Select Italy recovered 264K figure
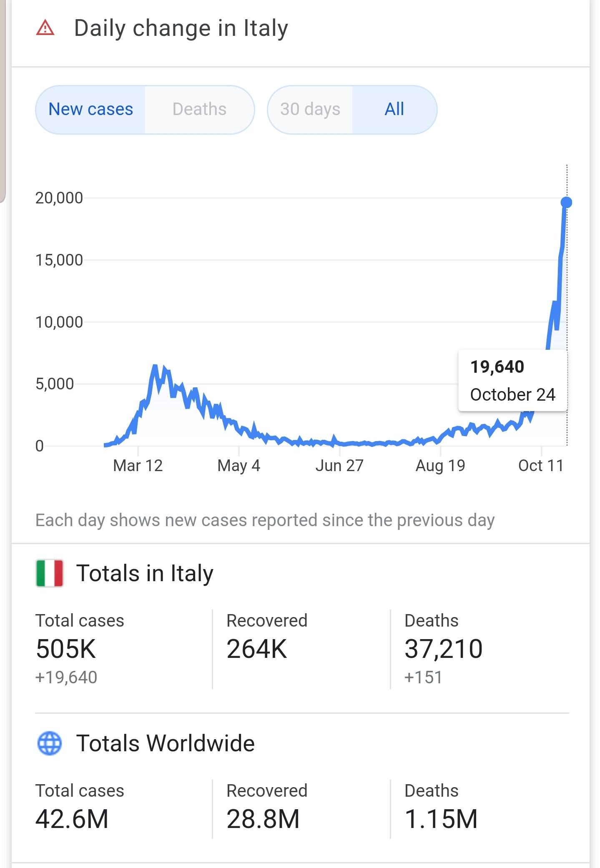Viewport: 600px width, 868px height. point(257,649)
